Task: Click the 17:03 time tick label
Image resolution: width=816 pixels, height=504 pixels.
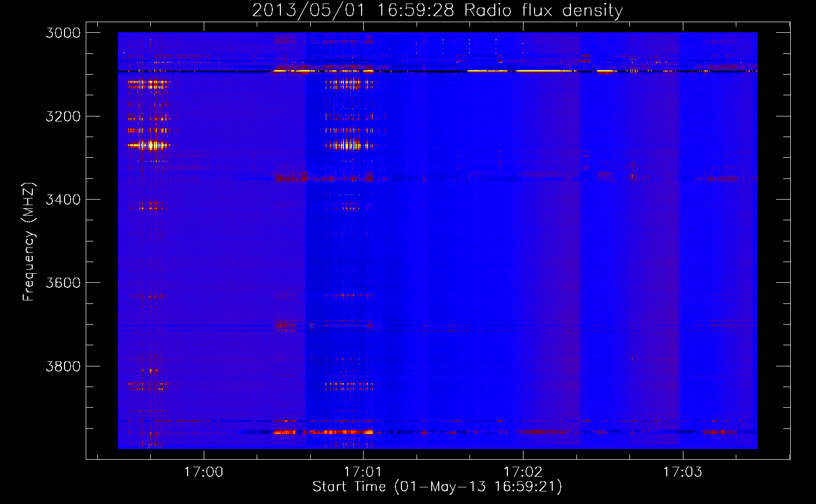Action: tap(682, 472)
